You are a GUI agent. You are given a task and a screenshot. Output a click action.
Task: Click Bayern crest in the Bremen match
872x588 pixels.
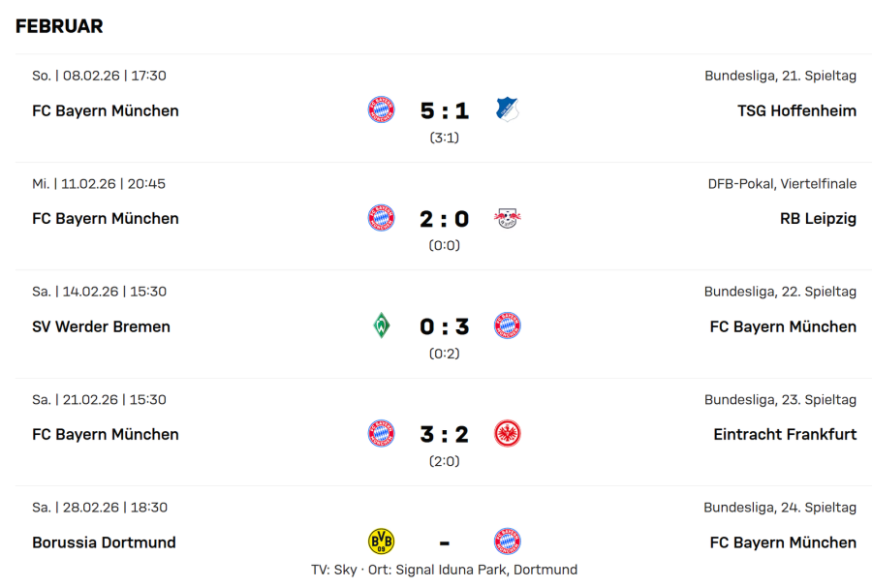click(x=508, y=325)
